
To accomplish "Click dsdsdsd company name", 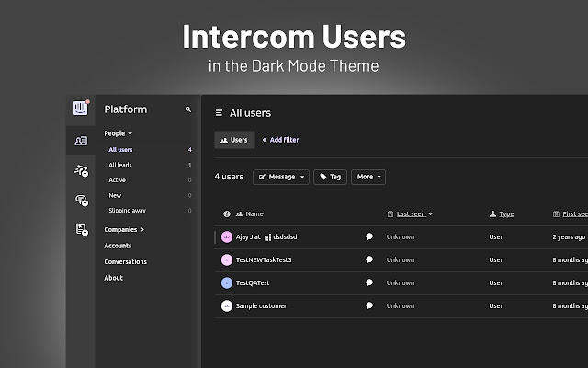I will pos(285,237).
